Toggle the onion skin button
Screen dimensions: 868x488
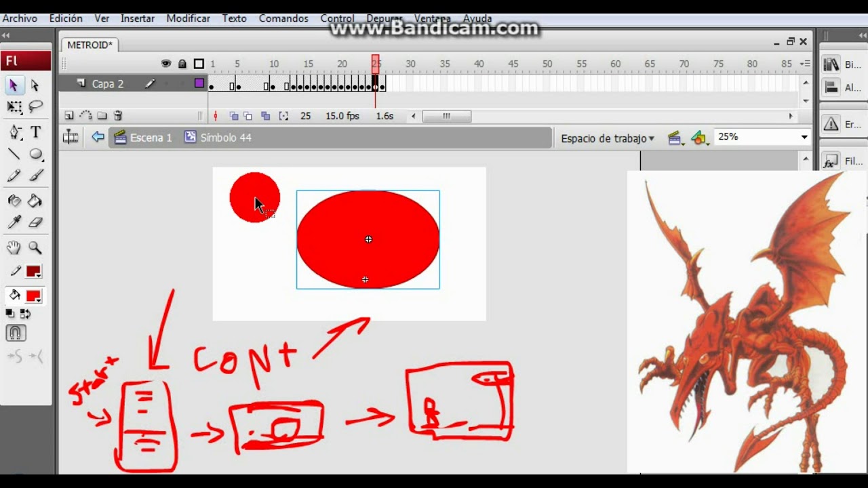coord(234,116)
